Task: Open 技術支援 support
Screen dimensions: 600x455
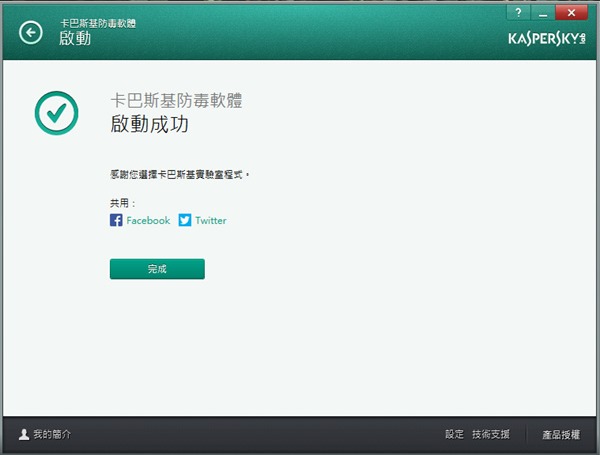Action: click(491, 434)
